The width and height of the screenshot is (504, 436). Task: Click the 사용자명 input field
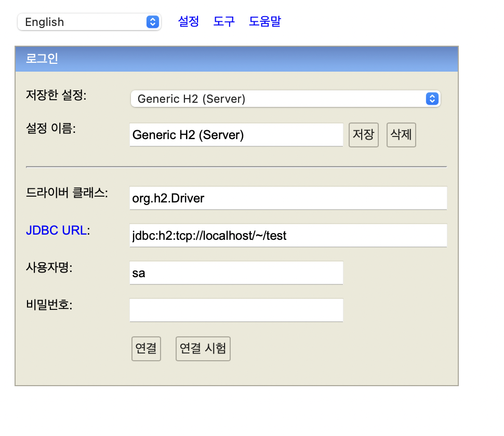[236, 273]
